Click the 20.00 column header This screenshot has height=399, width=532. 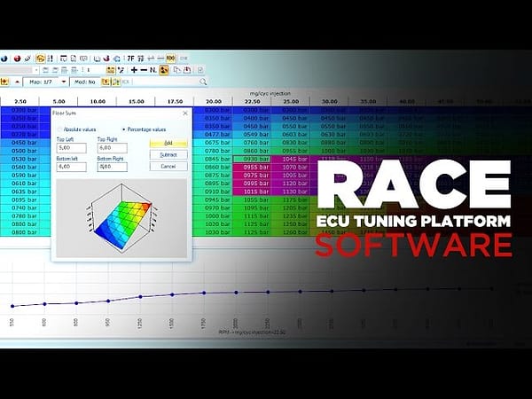[214, 101]
